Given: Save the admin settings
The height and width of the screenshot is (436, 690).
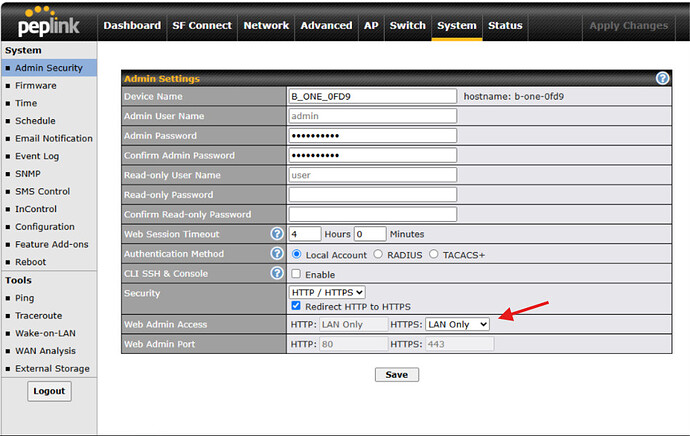Looking at the screenshot, I should tap(397, 375).
